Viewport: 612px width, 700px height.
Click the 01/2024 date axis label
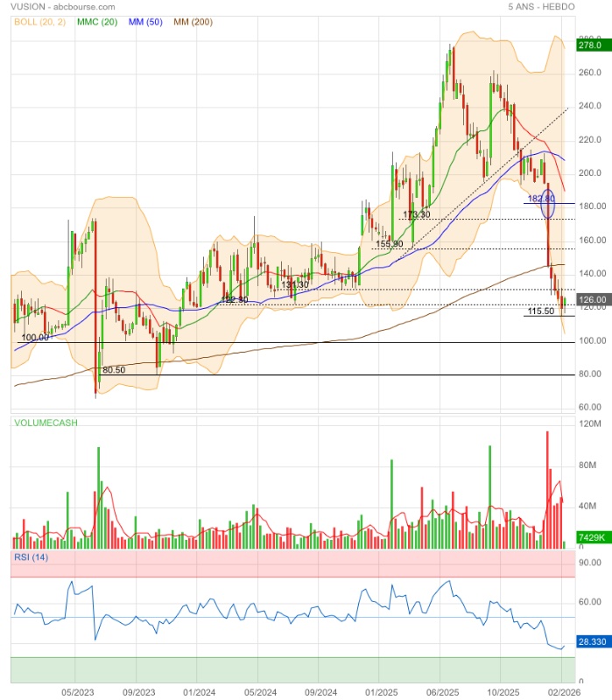200,692
